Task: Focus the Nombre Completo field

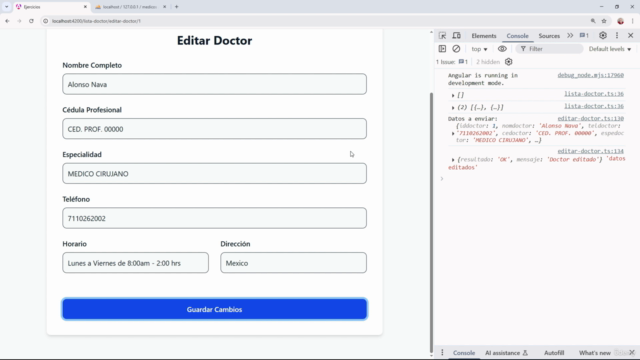Action: point(215,84)
